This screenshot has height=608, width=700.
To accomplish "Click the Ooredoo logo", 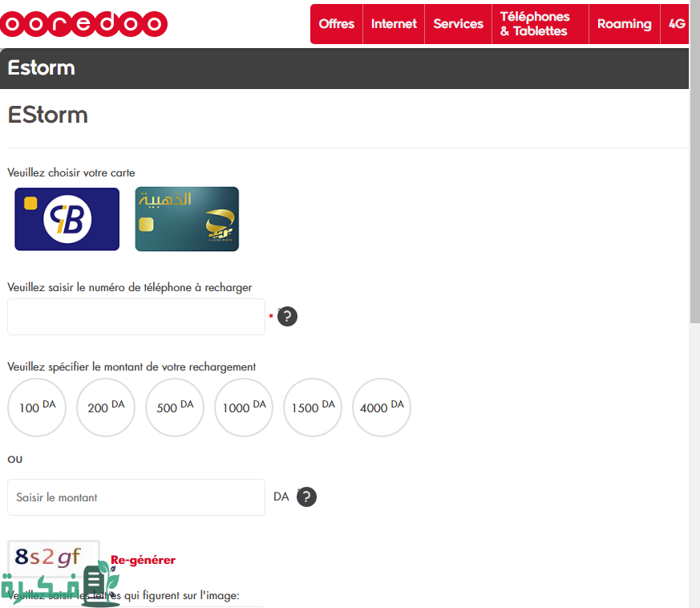I will (x=83, y=24).
